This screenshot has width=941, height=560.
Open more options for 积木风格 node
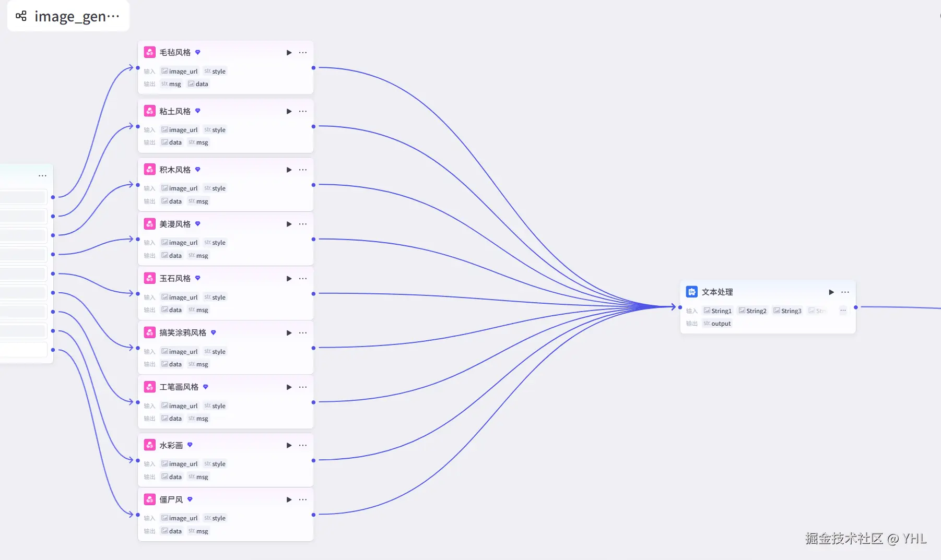pos(303,170)
